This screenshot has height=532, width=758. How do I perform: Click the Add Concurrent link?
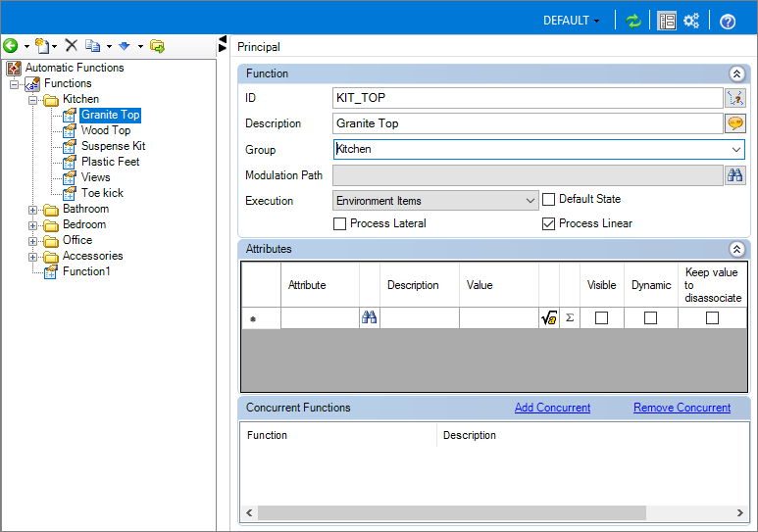click(552, 408)
